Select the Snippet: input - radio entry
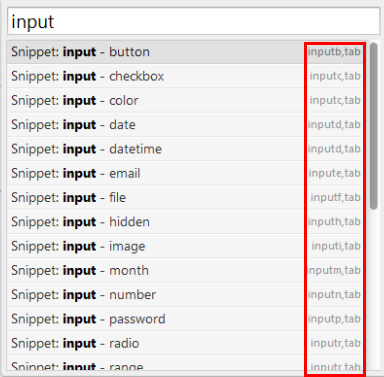 click(187, 344)
